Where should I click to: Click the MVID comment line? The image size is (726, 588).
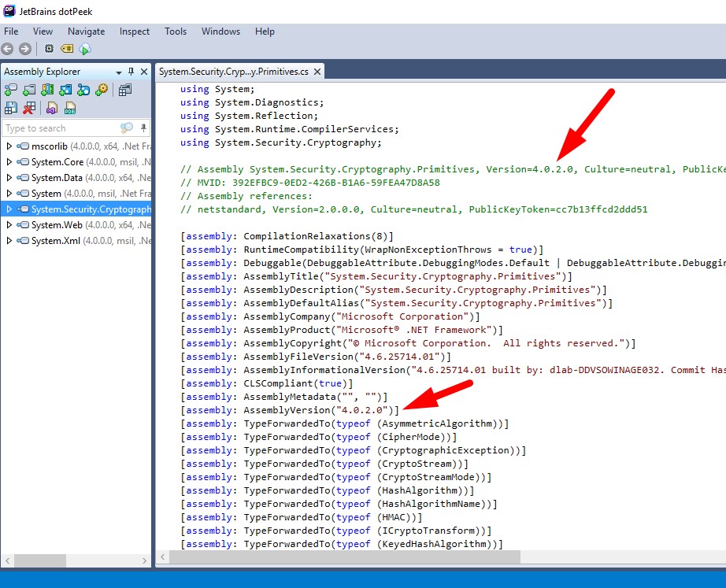[310, 183]
